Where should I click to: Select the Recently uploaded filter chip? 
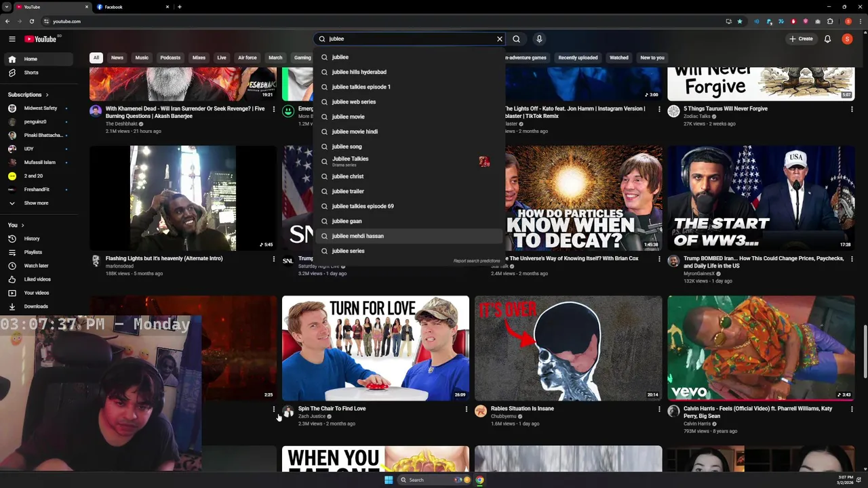(x=578, y=58)
